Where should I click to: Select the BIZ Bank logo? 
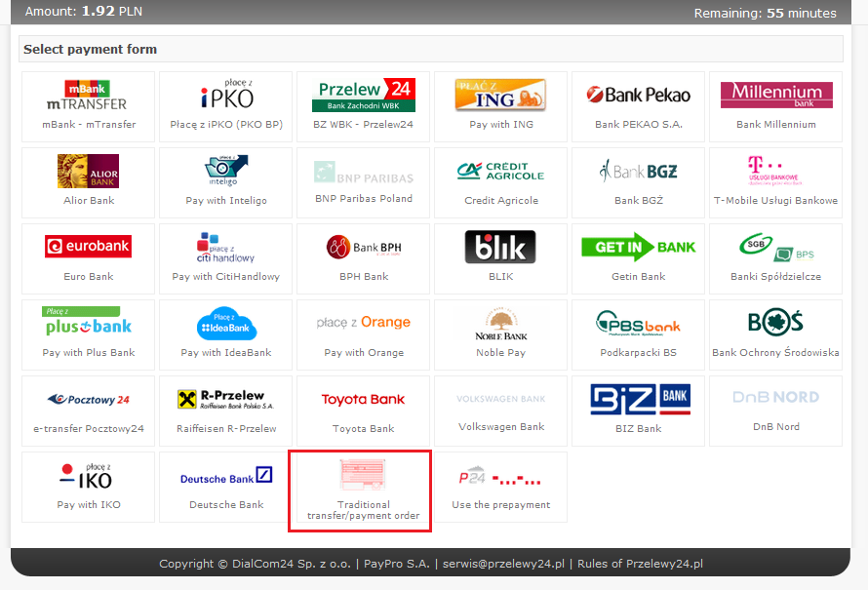coord(641,400)
